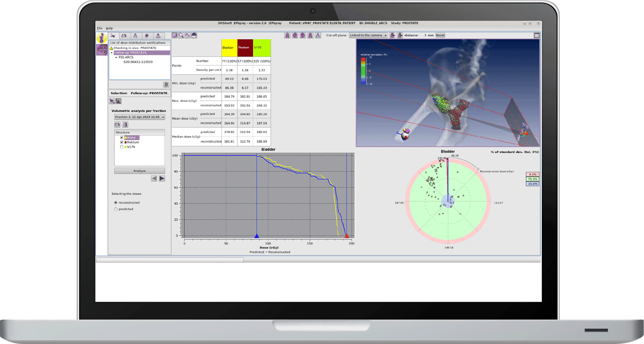Collapse the F01:ARCS tree node
Image resolution: width=644 pixels, height=344 pixels.
coord(116,57)
